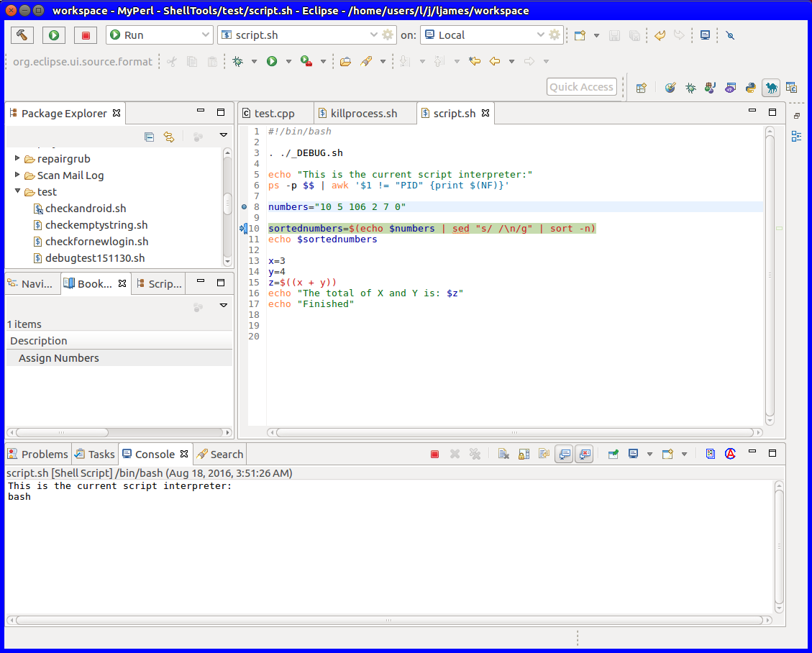Open the Open Console dropdown arrow
The width and height of the screenshot is (812, 653).
coord(684,454)
